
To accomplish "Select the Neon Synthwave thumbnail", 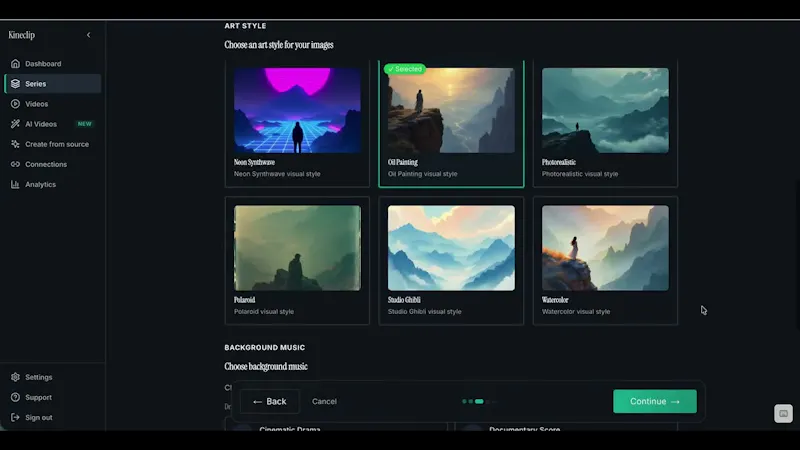I will pos(297,110).
